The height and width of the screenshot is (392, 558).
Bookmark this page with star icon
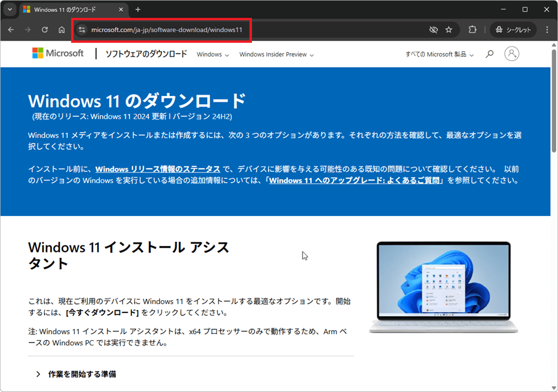(449, 29)
